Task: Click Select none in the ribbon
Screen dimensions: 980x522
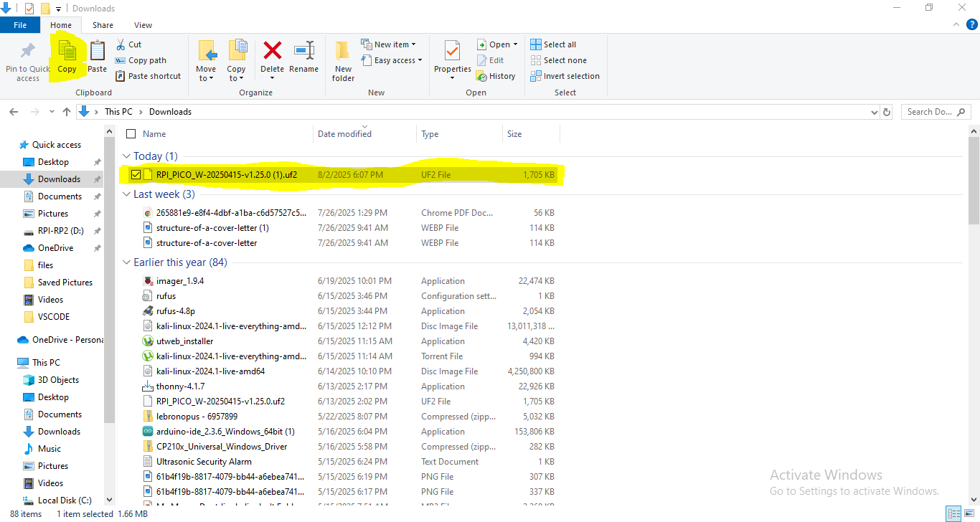Action: click(x=558, y=60)
